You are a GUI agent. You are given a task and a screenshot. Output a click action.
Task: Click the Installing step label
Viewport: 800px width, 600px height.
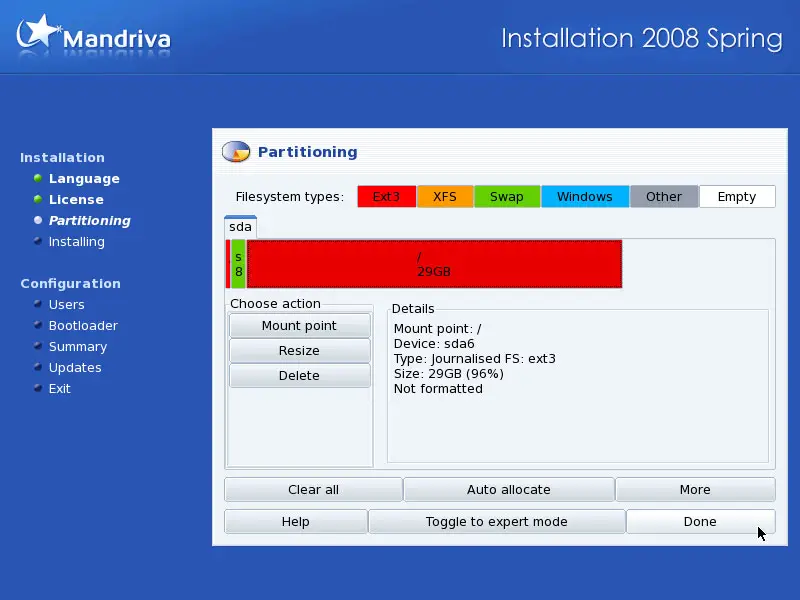click(x=77, y=242)
